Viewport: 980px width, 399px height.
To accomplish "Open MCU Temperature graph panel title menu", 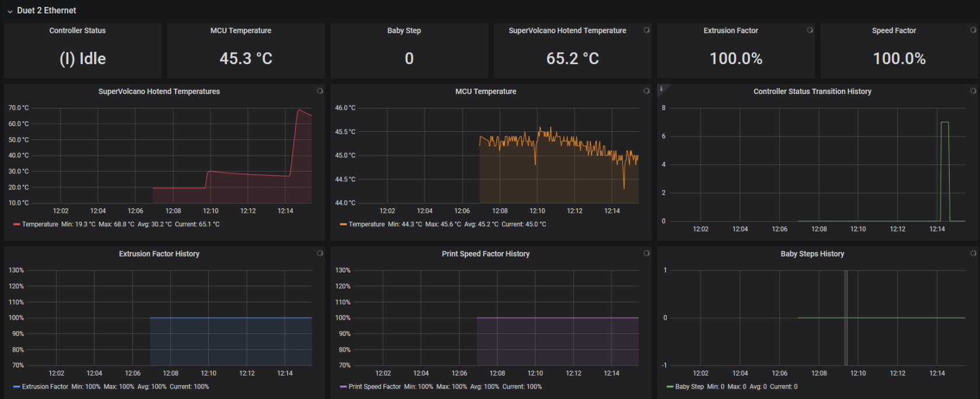I will point(486,92).
